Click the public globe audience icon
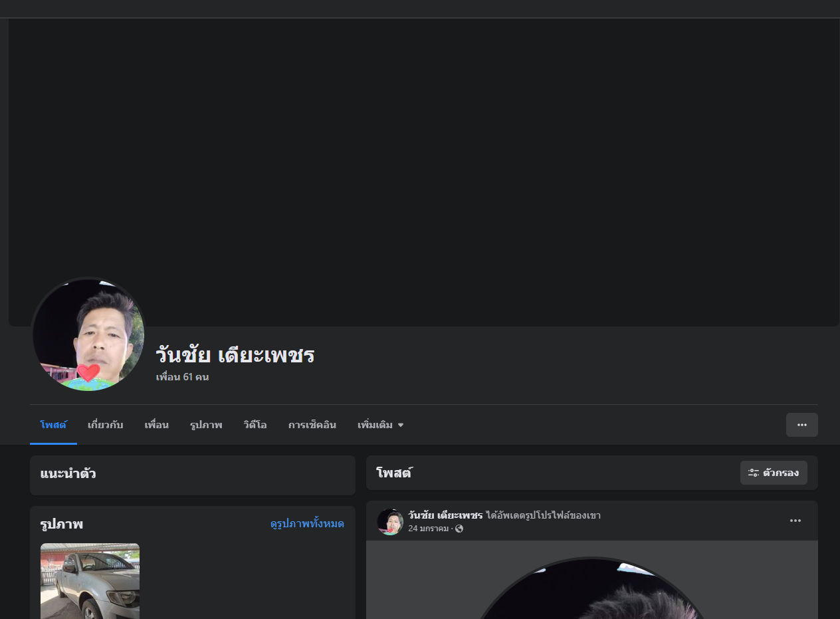The width and height of the screenshot is (840, 619). [459, 529]
